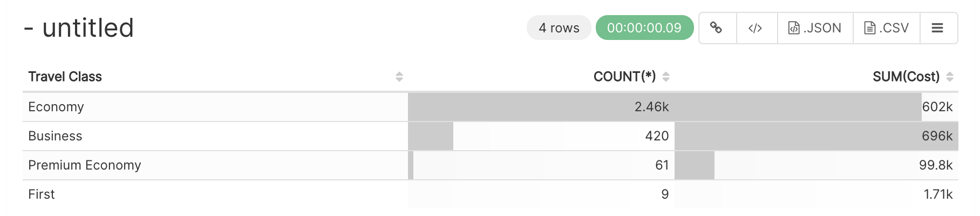
Task: Click the COUNT(*) sort arrows
Action: pyautogui.click(x=666, y=77)
